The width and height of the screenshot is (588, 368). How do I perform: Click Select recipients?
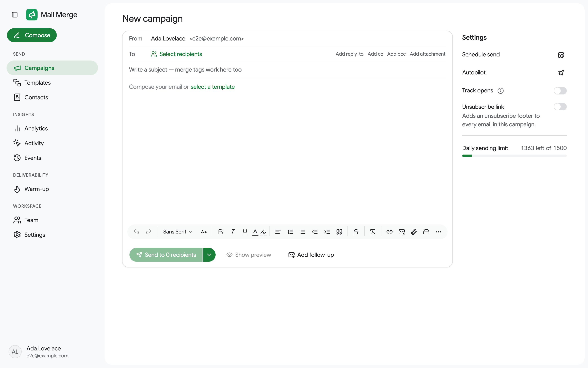pos(176,54)
